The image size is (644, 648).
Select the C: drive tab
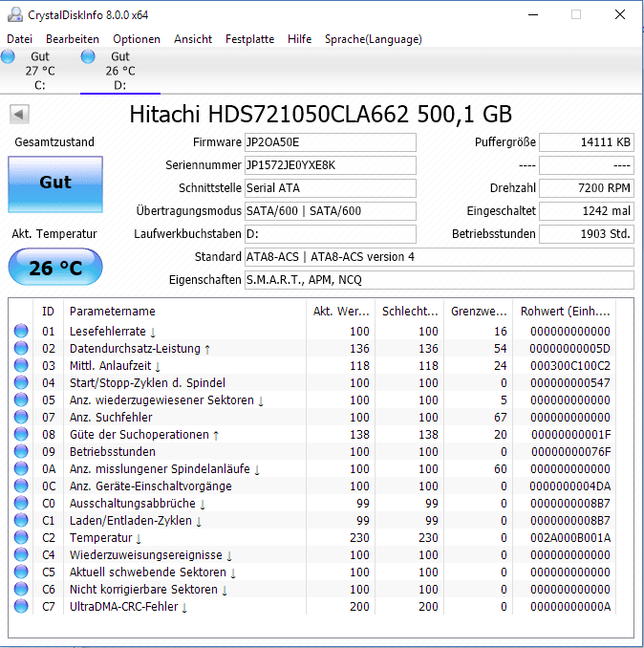pos(40,71)
